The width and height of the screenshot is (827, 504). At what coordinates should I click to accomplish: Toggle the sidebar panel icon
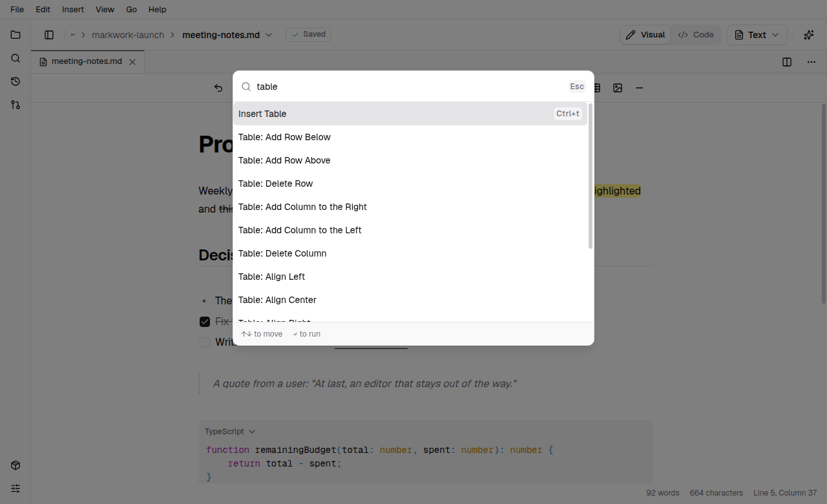(x=49, y=35)
